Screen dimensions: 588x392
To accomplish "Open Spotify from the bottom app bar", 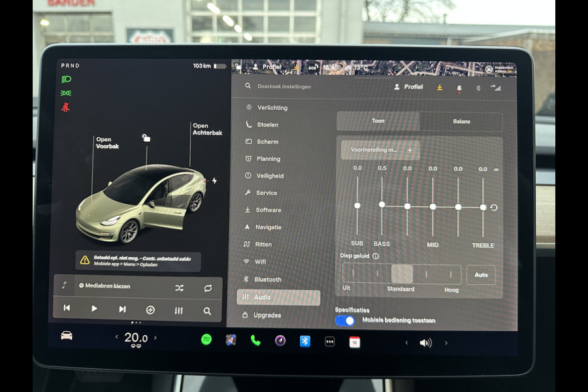I will pyautogui.click(x=207, y=340).
